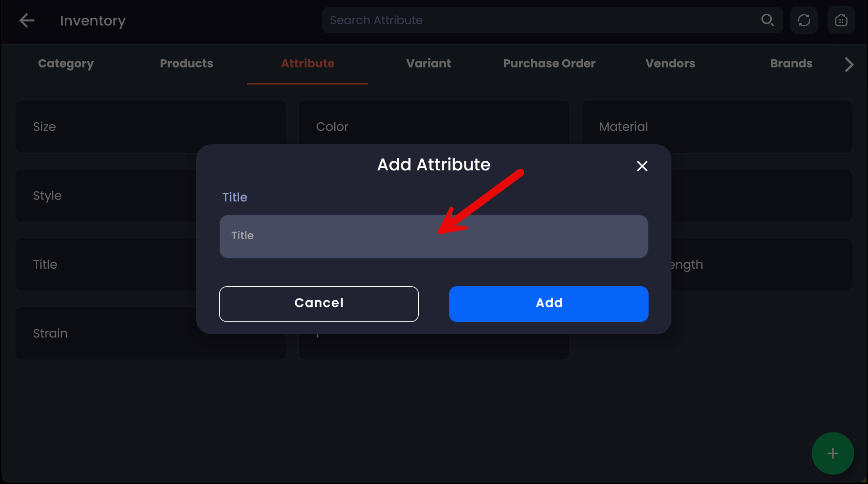The image size is (868, 484).
Task: Select the Attribute tab
Action: [x=308, y=64]
